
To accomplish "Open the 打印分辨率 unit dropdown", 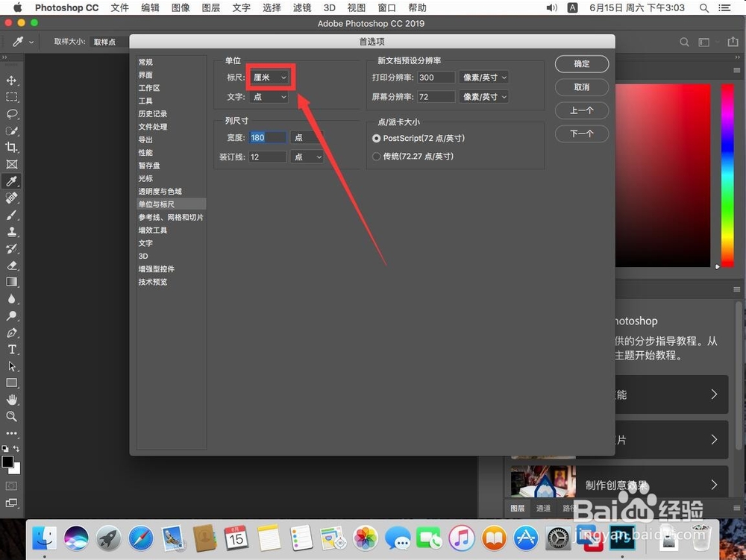I will pyautogui.click(x=483, y=78).
